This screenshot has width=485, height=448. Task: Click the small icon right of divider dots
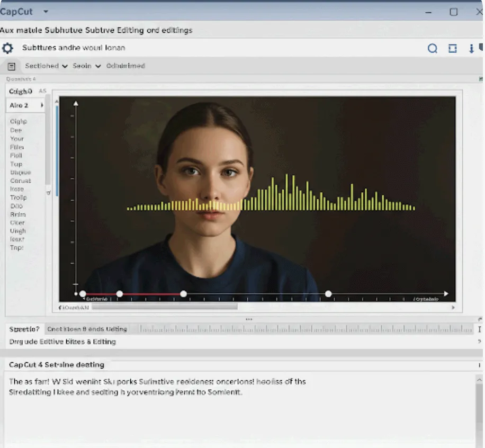(x=480, y=319)
